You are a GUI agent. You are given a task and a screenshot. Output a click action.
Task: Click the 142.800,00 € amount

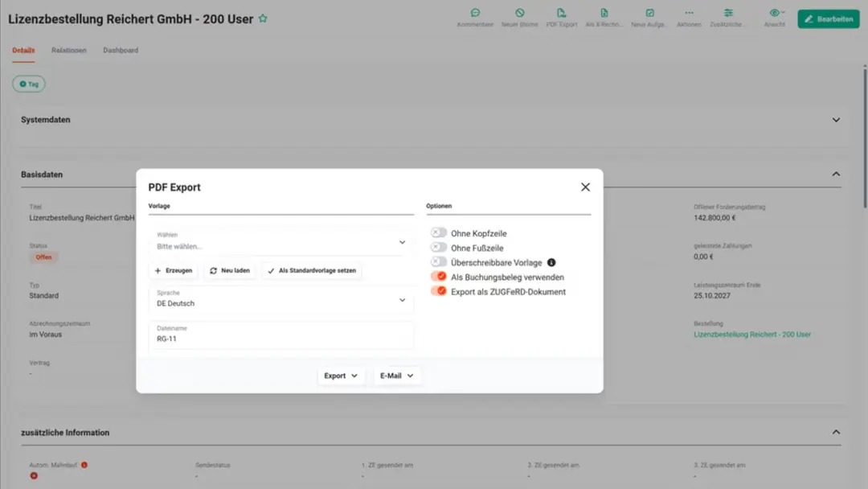[714, 218]
